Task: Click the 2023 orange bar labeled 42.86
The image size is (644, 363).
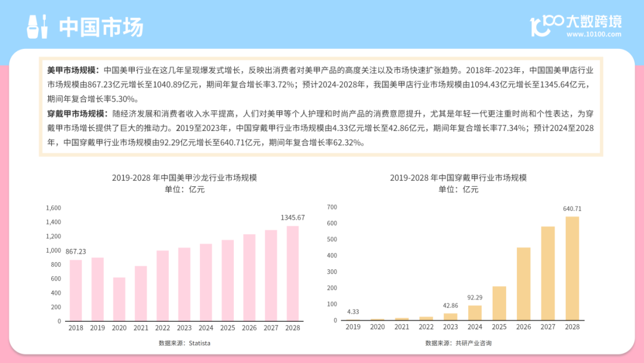Action: point(451,317)
